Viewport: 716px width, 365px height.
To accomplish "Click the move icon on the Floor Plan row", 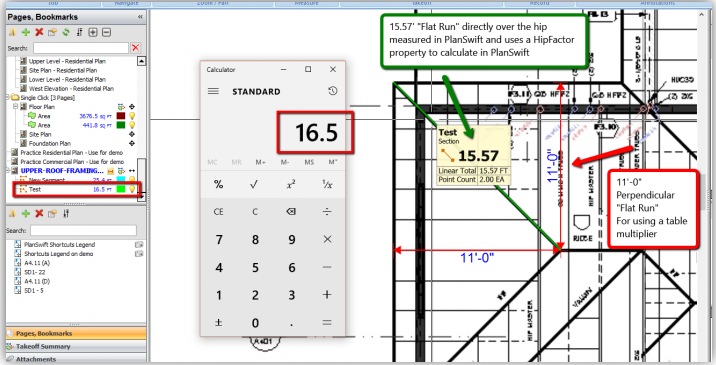I will click(132, 107).
